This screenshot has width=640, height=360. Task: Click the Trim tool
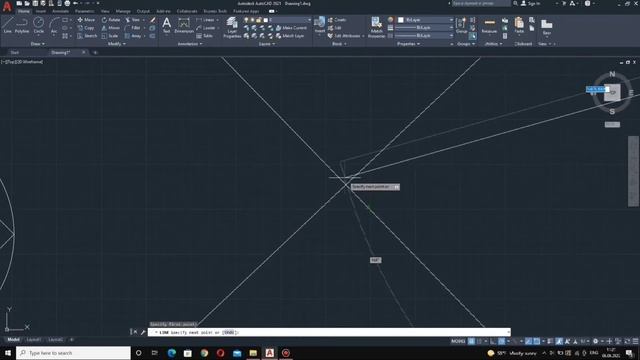tap(133, 20)
